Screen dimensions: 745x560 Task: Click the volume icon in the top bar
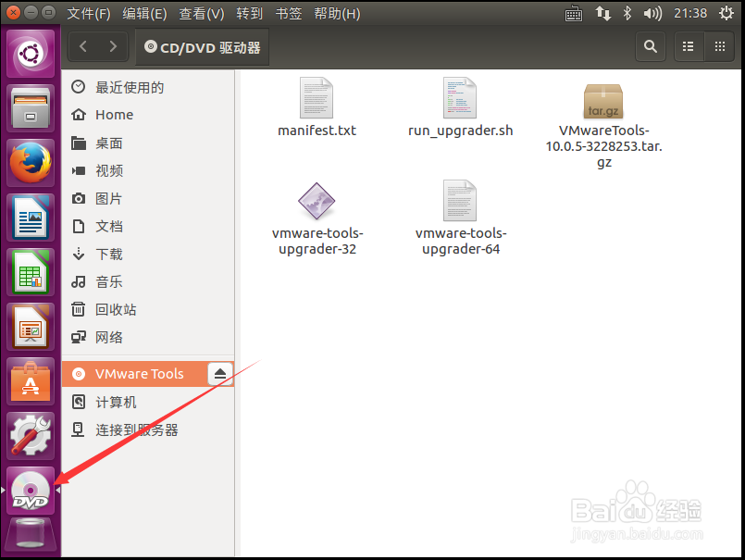point(652,13)
